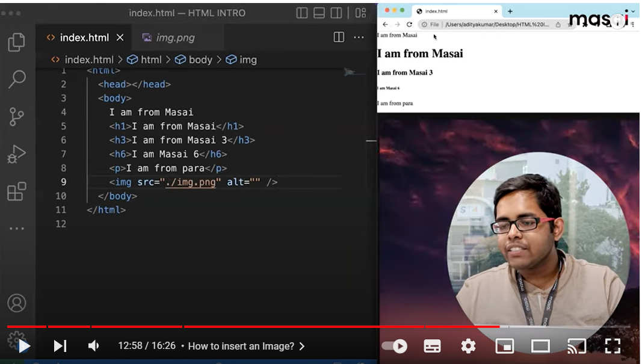Screen dimensions: 642x364
Task: Reload the page in Chrome
Action: [x=409, y=25]
